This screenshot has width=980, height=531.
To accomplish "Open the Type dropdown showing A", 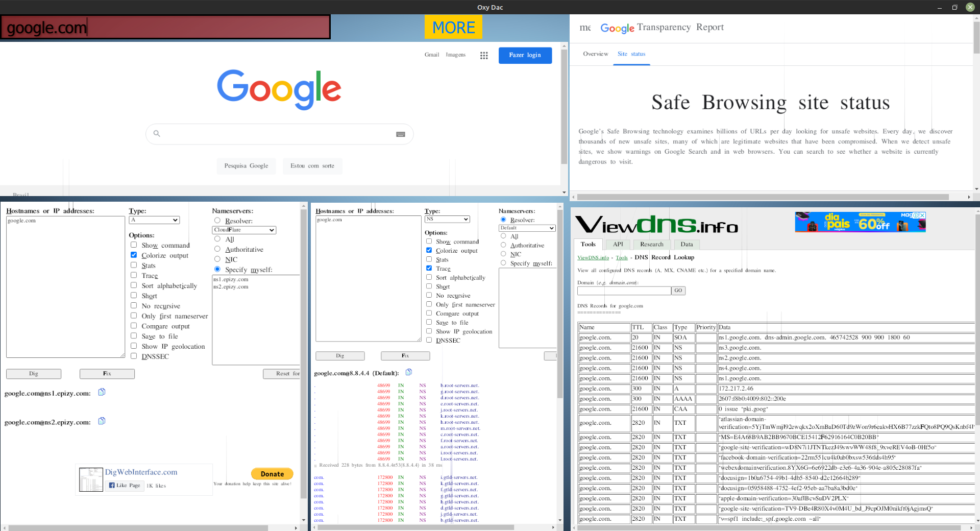I will 154,220.
